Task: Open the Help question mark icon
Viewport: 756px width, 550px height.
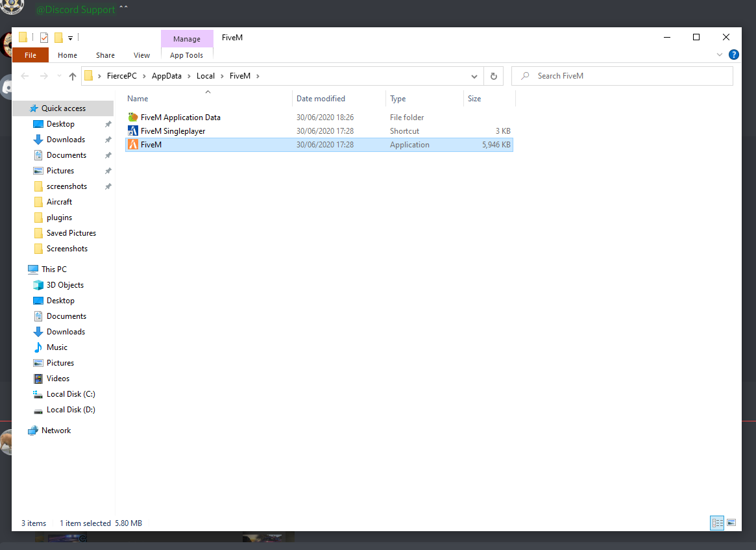Action: click(733, 55)
